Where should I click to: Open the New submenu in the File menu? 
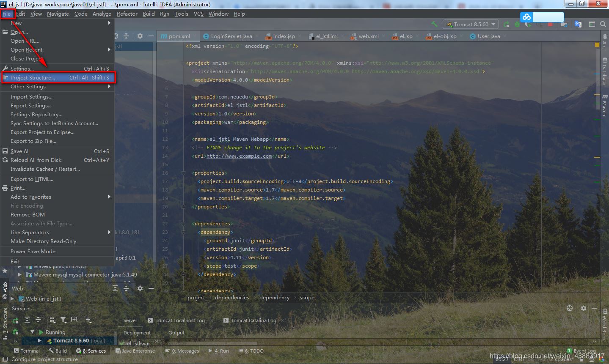[57, 23]
